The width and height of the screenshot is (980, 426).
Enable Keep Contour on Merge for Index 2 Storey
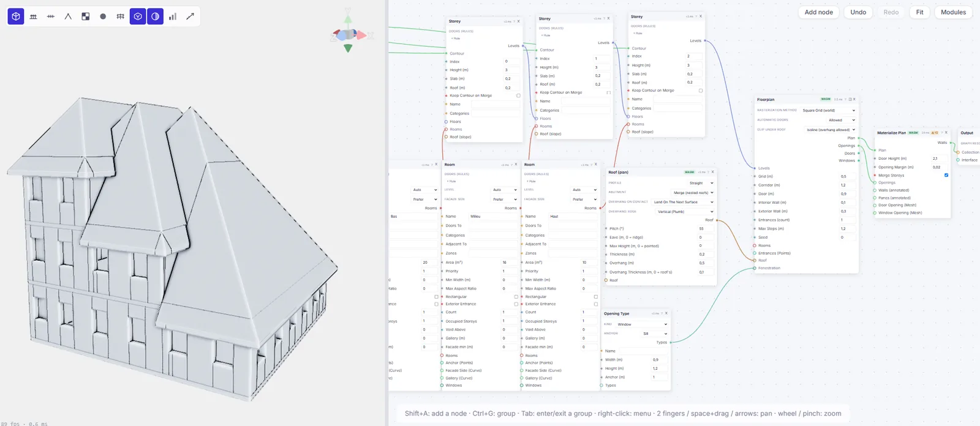[701, 91]
